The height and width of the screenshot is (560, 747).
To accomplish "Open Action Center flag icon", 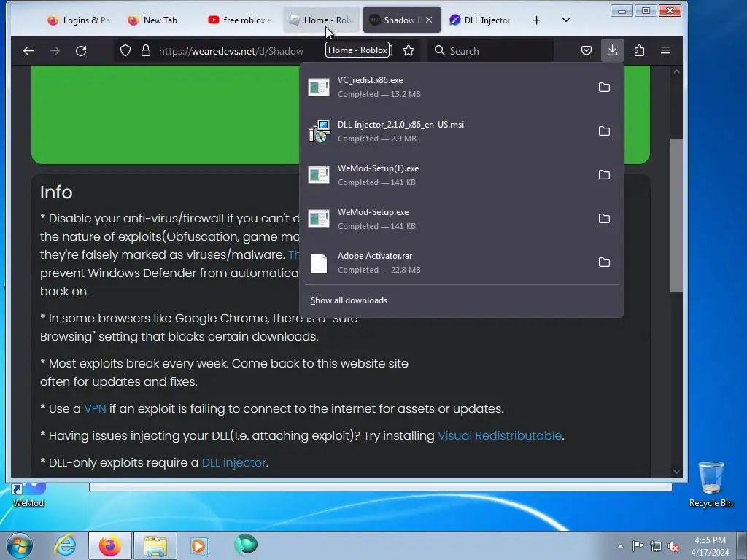I will click(638, 546).
